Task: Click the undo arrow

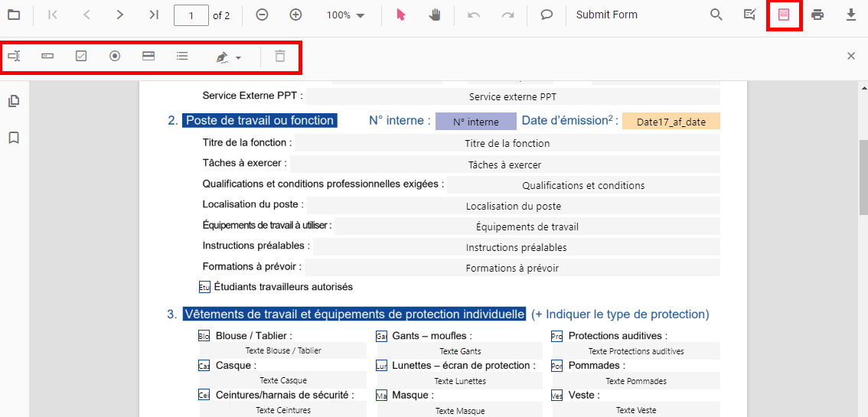Action: click(474, 15)
